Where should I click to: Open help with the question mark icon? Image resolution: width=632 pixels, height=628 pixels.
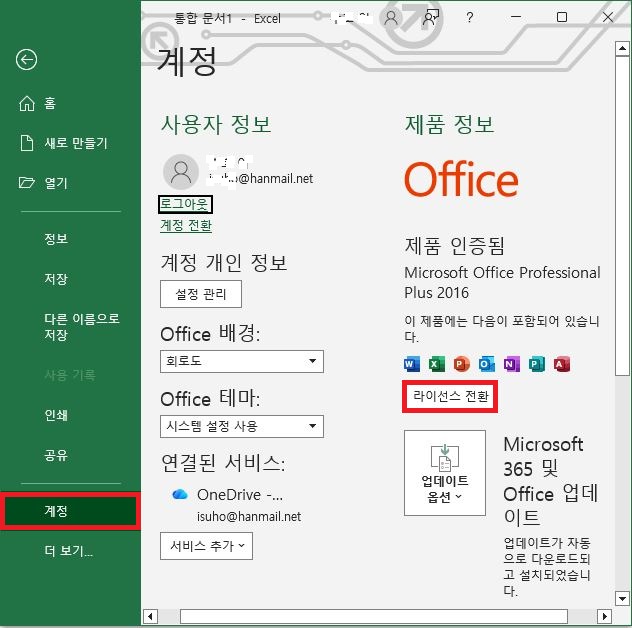coord(470,17)
